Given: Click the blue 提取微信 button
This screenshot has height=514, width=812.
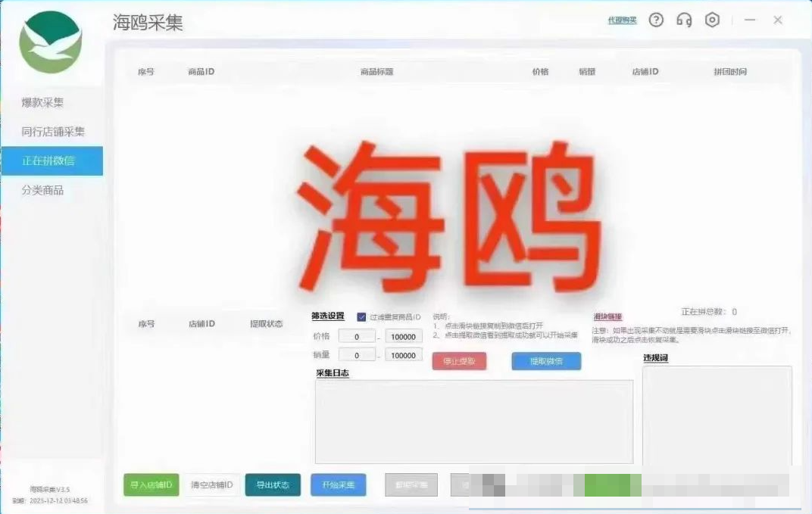Looking at the screenshot, I should pyautogui.click(x=546, y=361).
